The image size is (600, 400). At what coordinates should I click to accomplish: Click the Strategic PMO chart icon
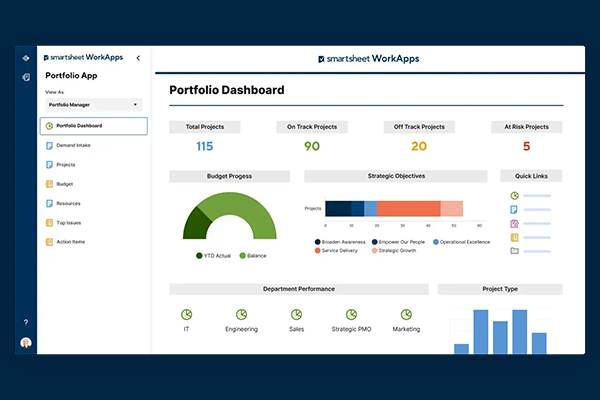[x=351, y=314]
